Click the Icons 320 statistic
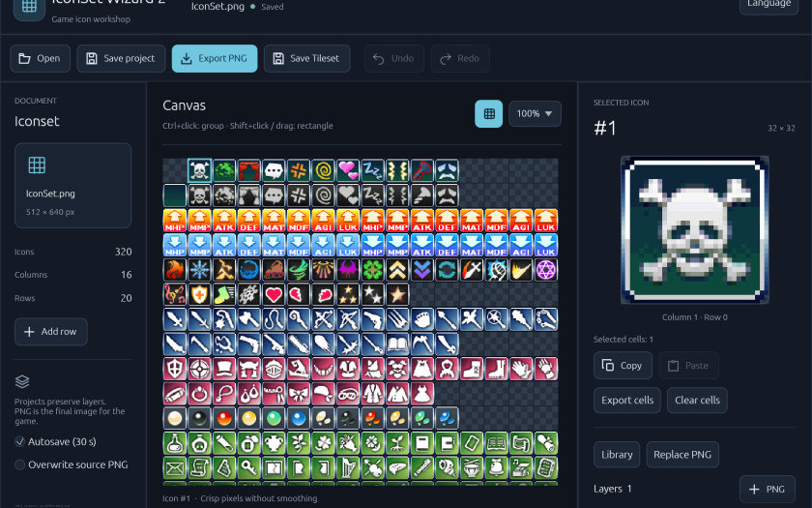The image size is (812, 508). (73, 252)
